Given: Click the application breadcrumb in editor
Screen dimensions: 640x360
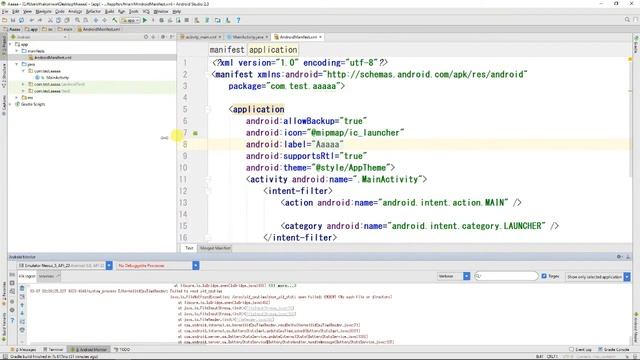Looking at the screenshot, I should (x=273, y=50).
